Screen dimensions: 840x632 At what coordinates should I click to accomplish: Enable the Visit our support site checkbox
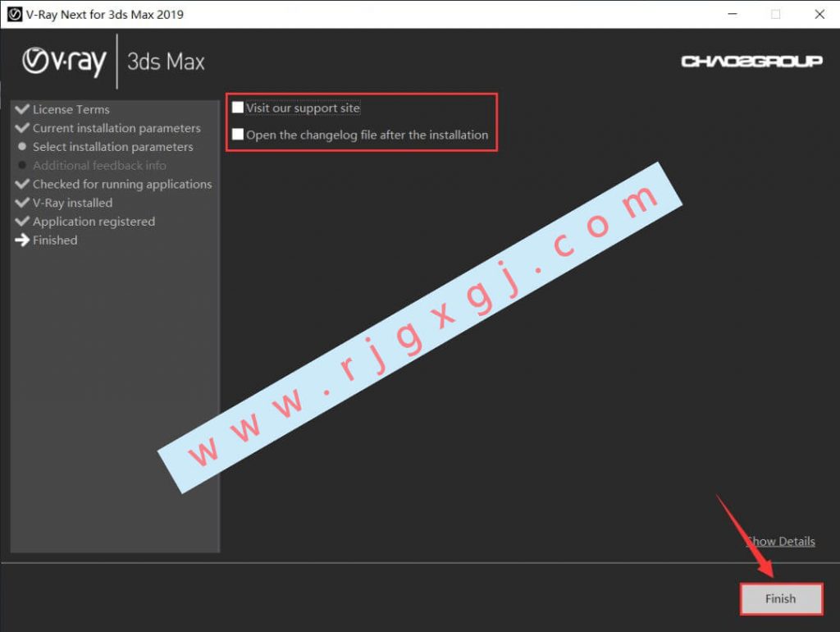tap(237, 108)
